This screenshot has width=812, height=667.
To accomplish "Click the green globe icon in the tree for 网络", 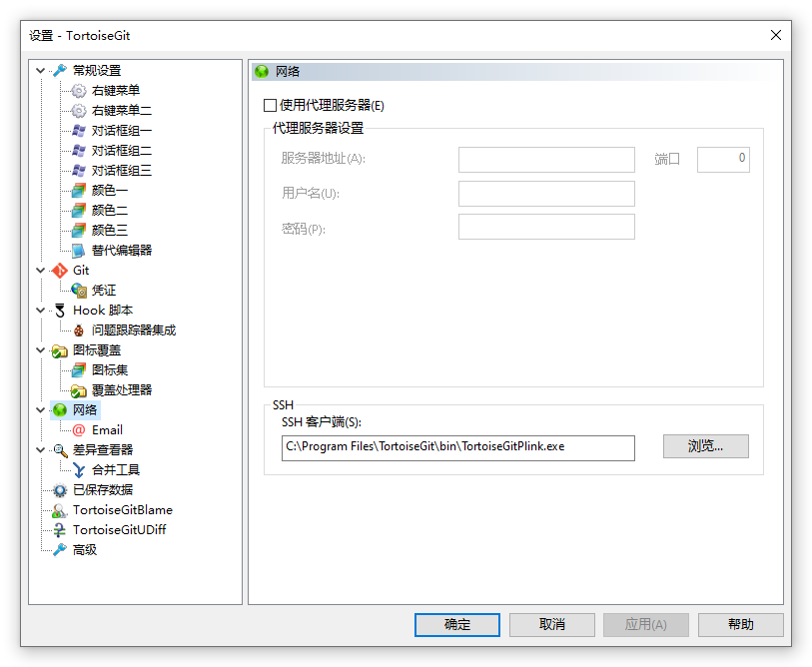I will pyautogui.click(x=60, y=410).
